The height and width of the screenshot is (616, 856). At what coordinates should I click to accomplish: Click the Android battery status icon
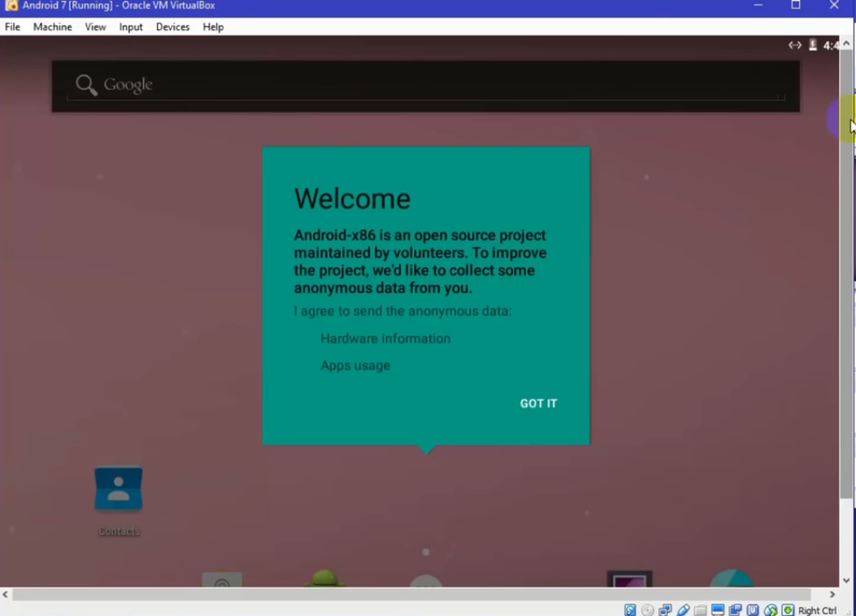(x=813, y=45)
